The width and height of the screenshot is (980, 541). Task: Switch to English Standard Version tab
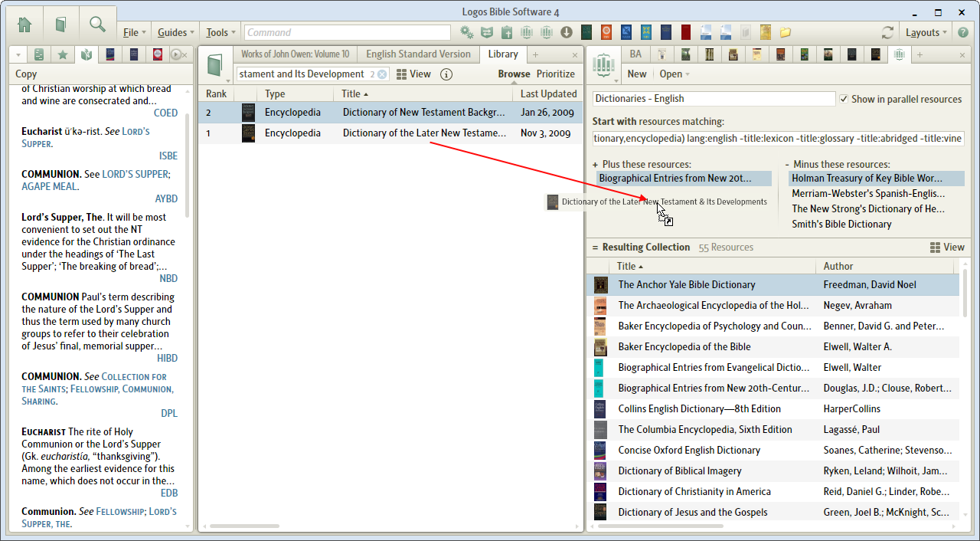click(418, 54)
